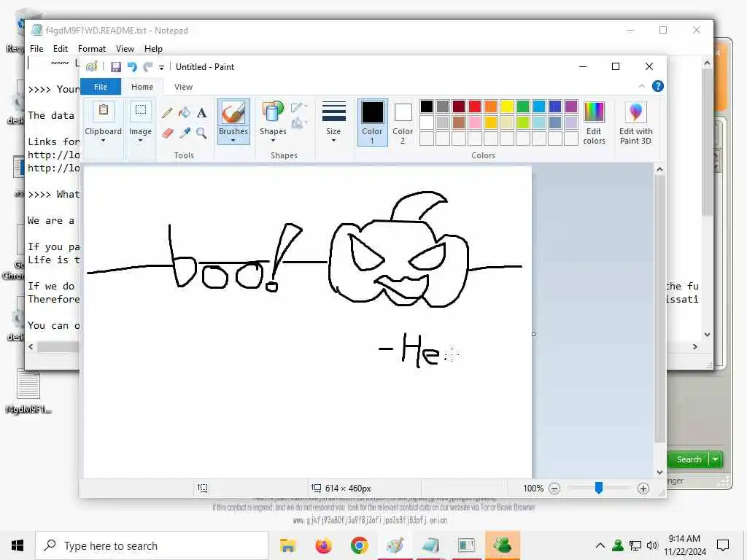Image resolution: width=747 pixels, height=560 pixels.
Task: Click the Clipboard paste icon
Action: click(x=104, y=112)
